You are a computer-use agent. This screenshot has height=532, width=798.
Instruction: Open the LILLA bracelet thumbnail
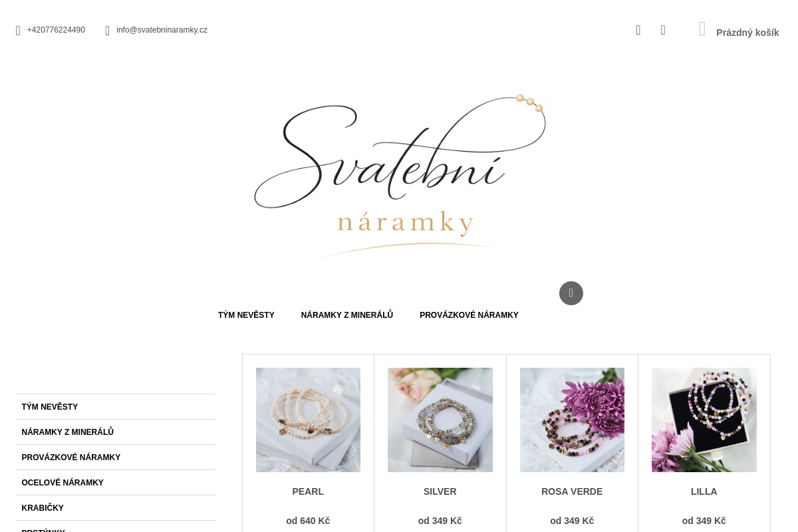click(x=704, y=420)
